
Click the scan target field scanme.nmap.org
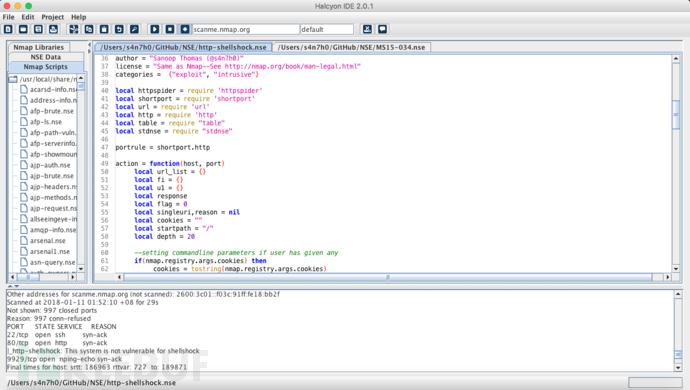coord(246,29)
